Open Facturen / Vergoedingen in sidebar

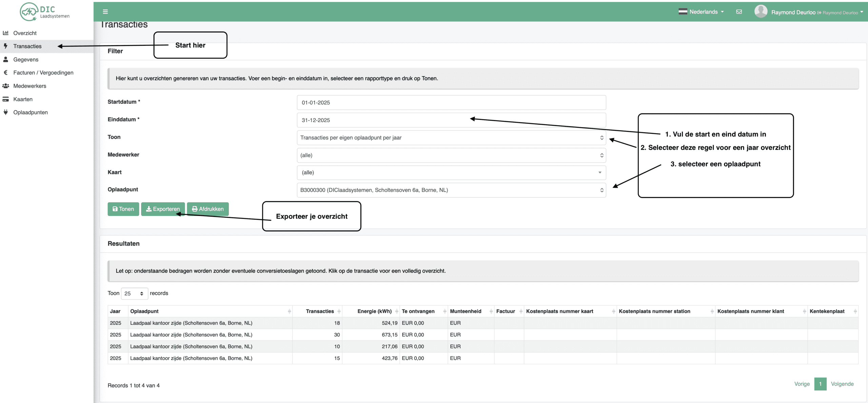coord(43,73)
